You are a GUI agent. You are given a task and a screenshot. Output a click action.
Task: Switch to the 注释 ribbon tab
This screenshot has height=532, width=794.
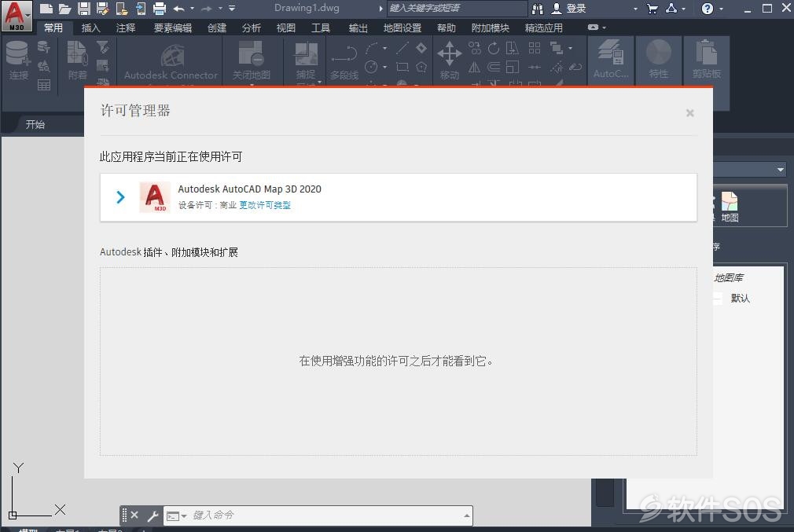pos(126,28)
